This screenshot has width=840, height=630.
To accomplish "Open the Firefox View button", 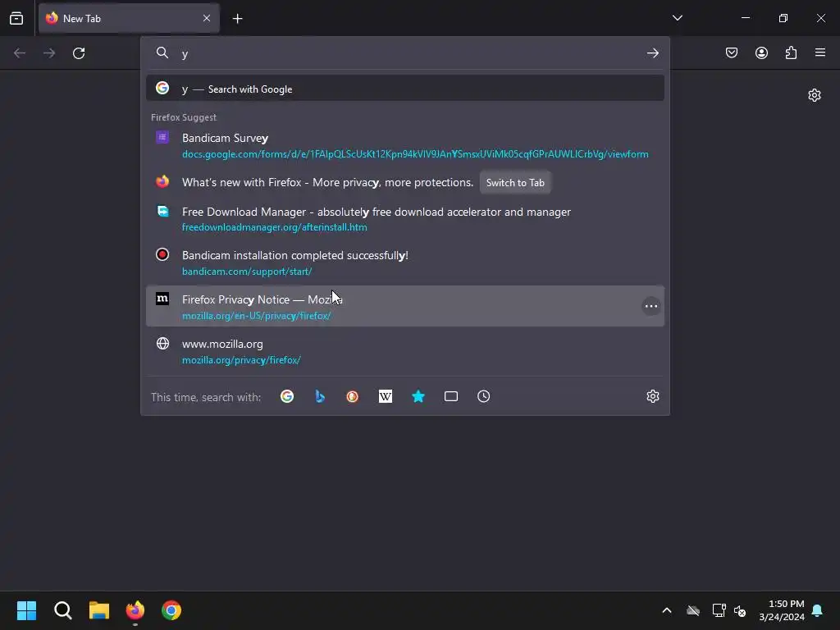I will coord(16,18).
